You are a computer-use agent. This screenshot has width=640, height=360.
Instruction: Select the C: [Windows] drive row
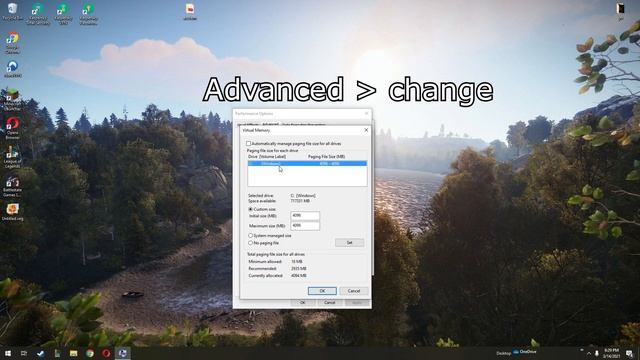[307, 163]
